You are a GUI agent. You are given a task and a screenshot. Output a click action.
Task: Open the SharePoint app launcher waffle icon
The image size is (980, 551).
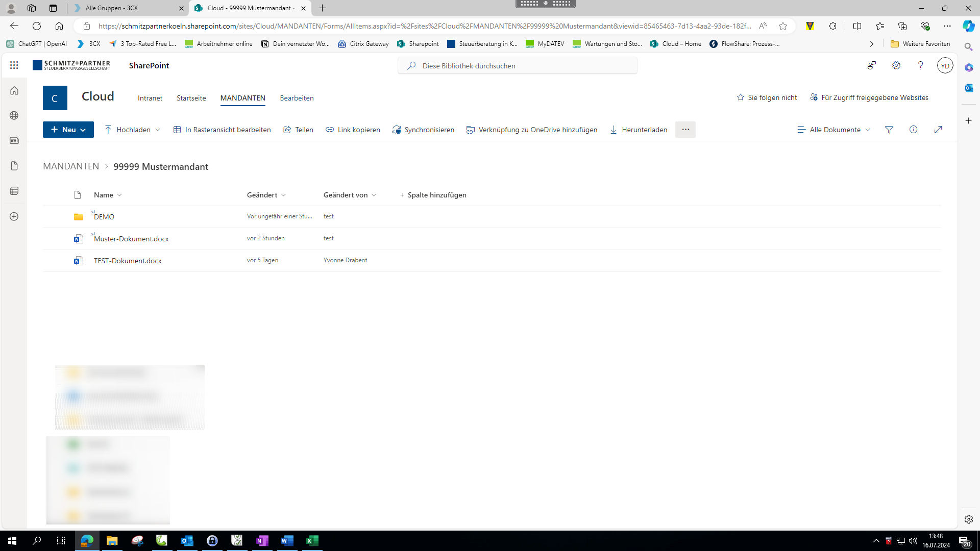click(14, 65)
